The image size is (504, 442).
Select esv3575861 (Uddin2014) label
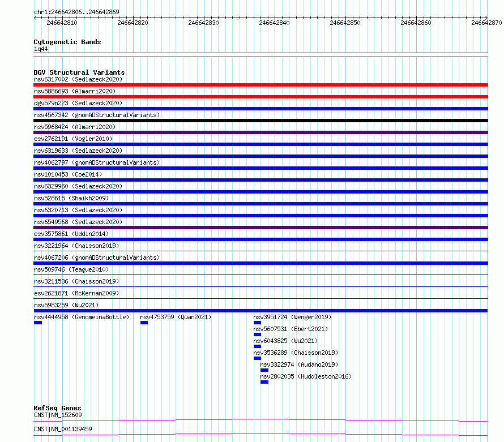71,234
